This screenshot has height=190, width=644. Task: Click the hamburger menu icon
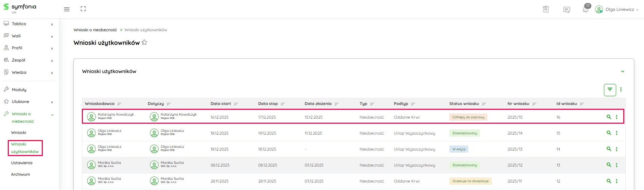click(67, 9)
